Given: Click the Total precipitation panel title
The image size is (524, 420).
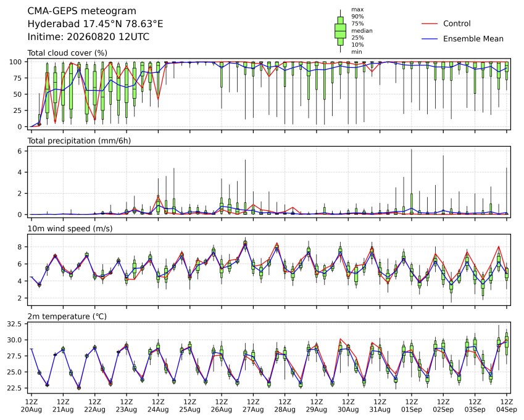Looking at the screenshot, I should point(79,141).
